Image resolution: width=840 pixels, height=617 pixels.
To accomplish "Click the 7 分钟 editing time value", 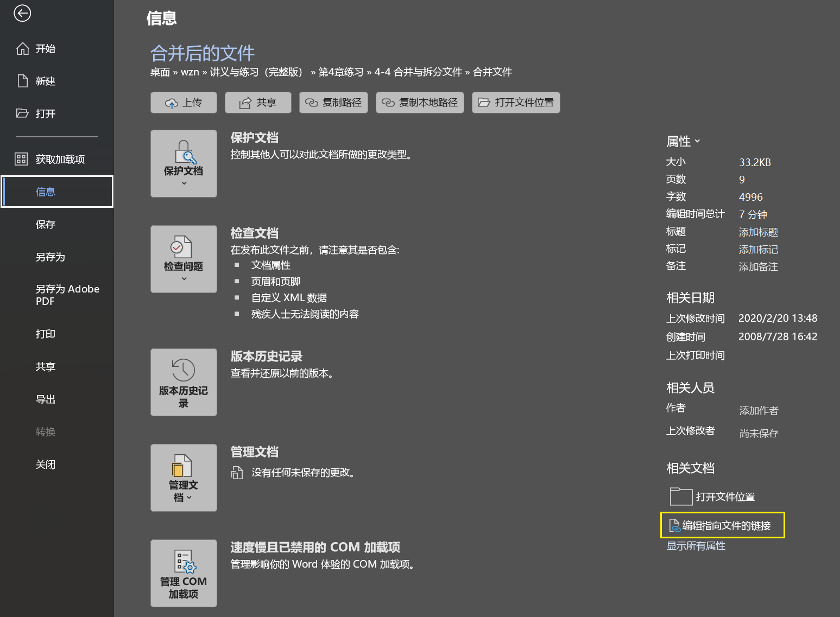I will [x=753, y=214].
